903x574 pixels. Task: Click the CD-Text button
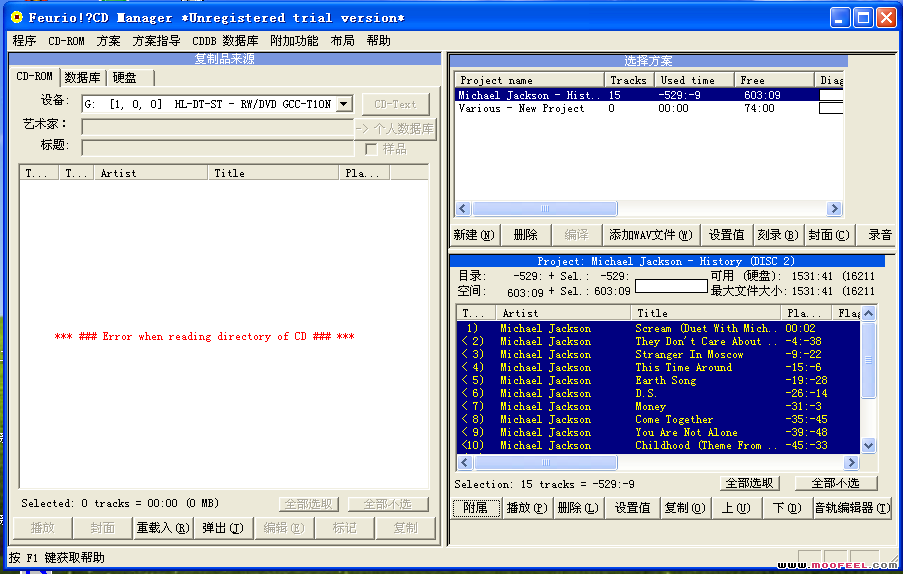tap(396, 104)
